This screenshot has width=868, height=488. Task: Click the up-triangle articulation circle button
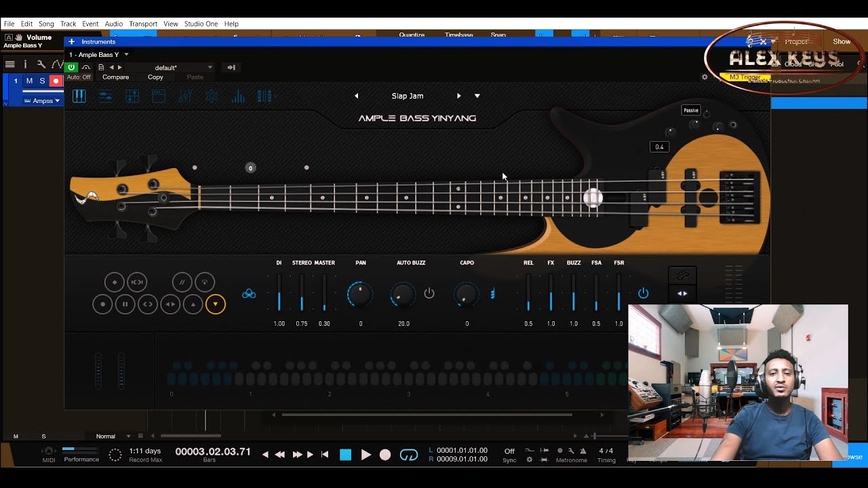tap(193, 304)
